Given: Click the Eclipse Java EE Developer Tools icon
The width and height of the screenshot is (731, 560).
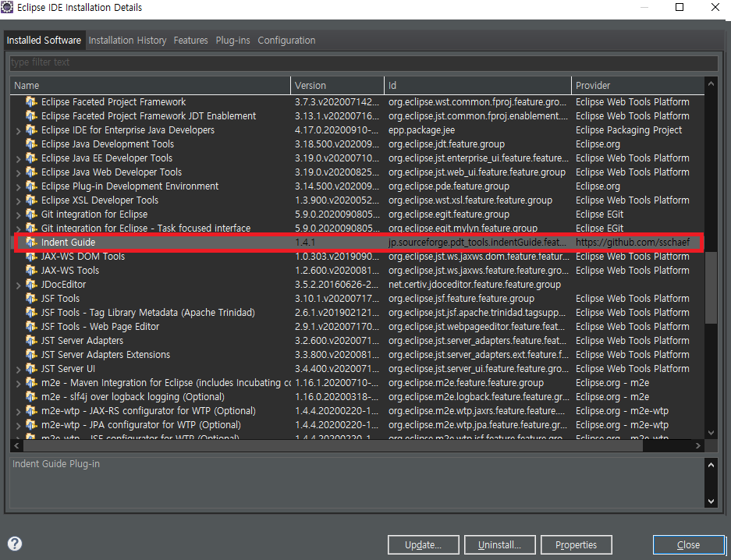Looking at the screenshot, I should (x=31, y=158).
